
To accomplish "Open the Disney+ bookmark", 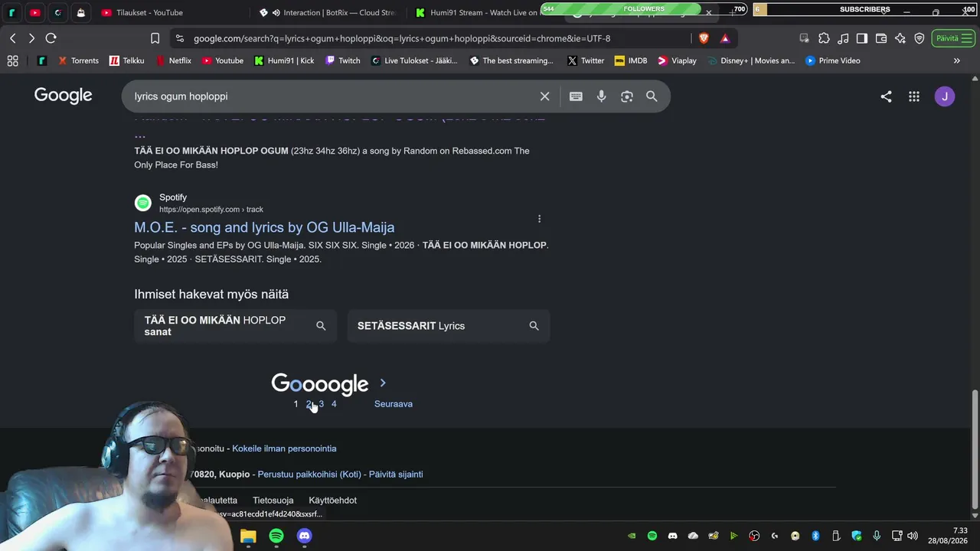I will 751,60.
